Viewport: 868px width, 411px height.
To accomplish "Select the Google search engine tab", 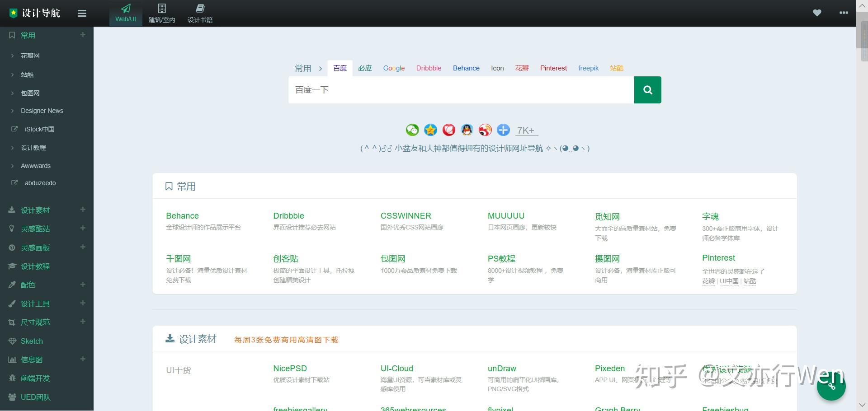I will (x=394, y=68).
